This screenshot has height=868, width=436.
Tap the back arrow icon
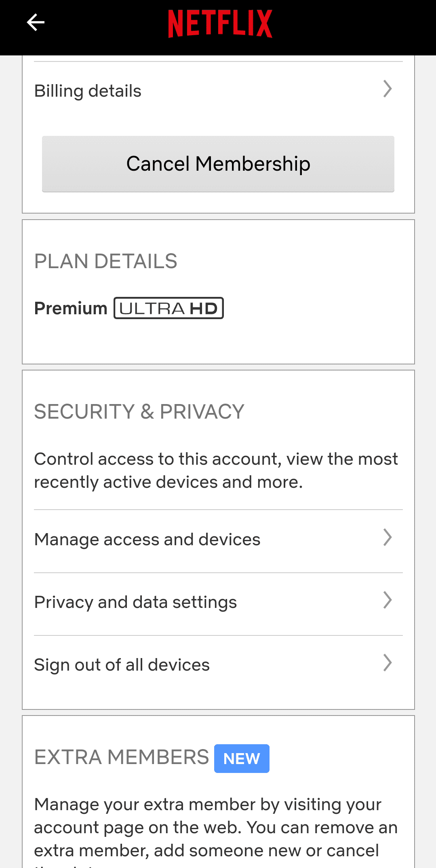pyautogui.click(x=36, y=22)
